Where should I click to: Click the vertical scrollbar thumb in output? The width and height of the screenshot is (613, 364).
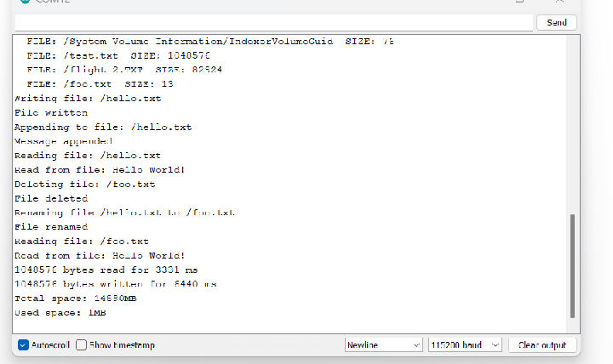click(572, 266)
